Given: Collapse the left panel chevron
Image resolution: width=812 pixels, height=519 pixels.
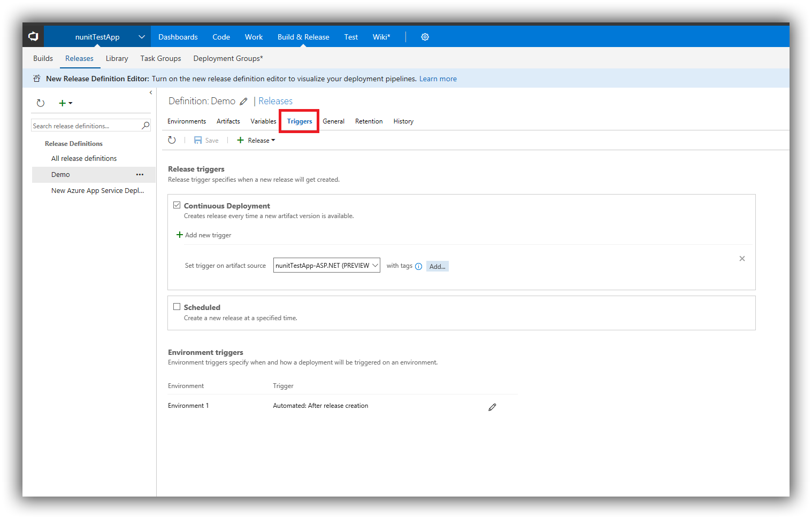Looking at the screenshot, I should pos(151,92).
